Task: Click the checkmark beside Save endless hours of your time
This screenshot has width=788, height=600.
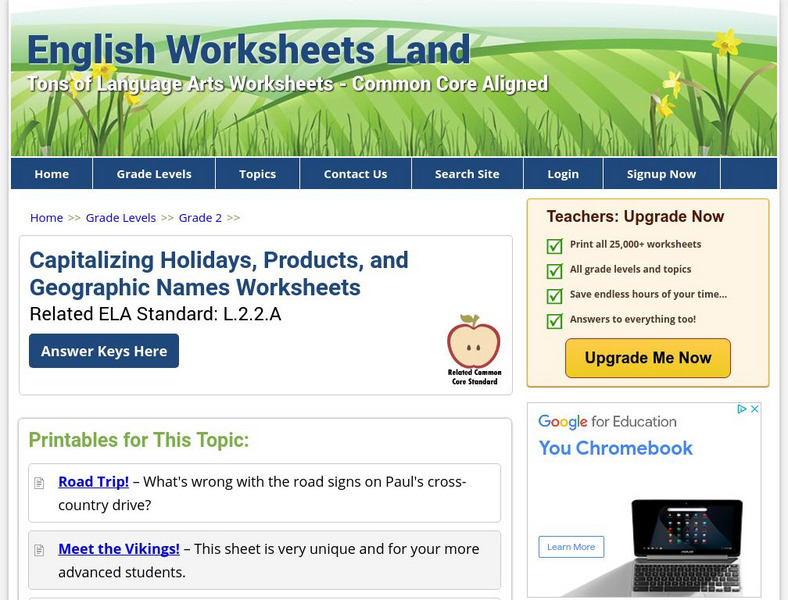Action: [x=554, y=295]
